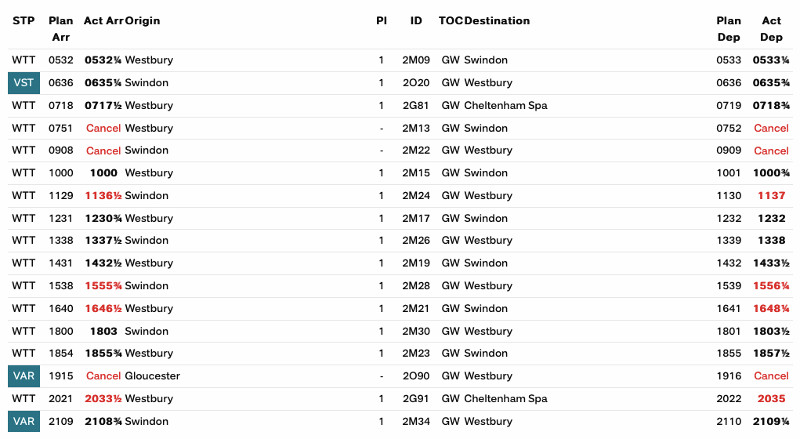
Task: Select train 2G81 to Cheltenham Spa
Action: coord(415,105)
